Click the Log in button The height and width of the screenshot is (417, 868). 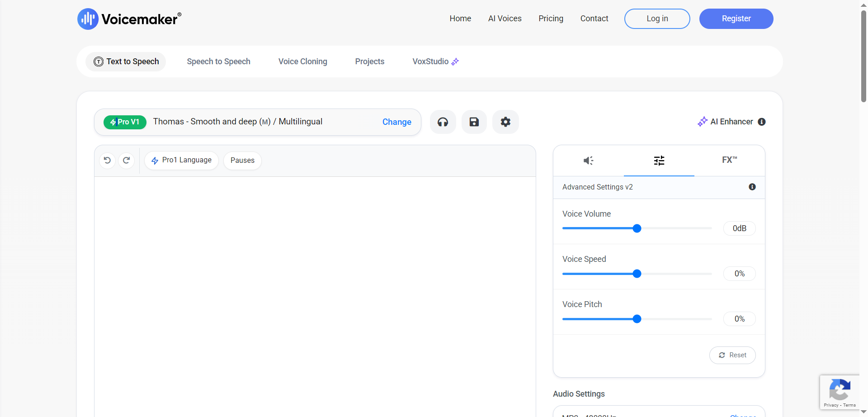click(657, 19)
